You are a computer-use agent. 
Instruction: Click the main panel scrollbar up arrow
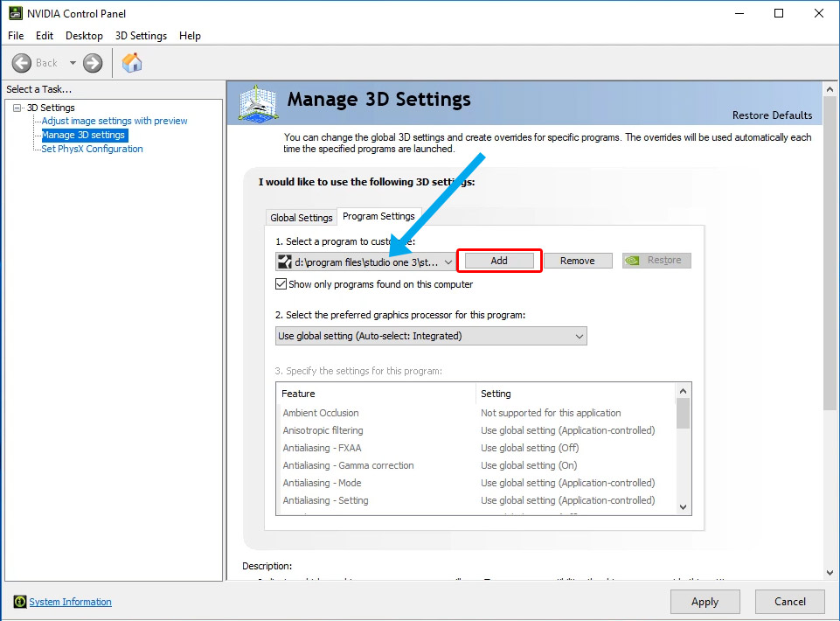(x=830, y=89)
